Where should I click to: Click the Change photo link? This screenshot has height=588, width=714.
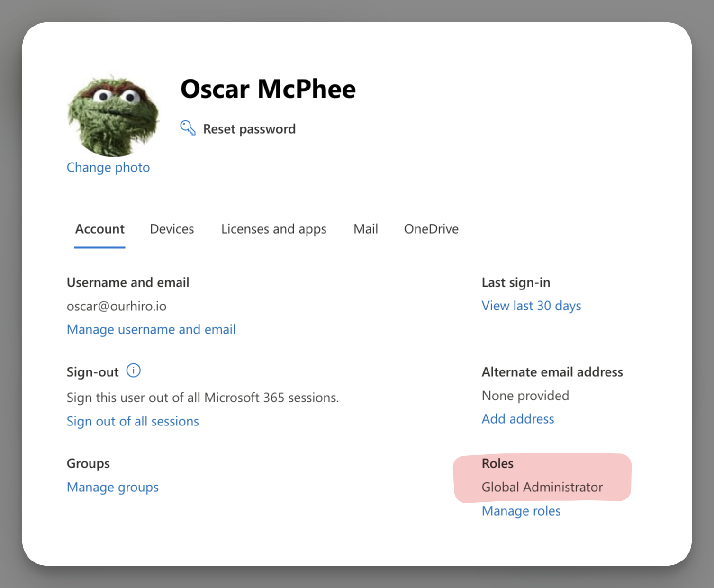pyautogui.click(x=108, y=167)
